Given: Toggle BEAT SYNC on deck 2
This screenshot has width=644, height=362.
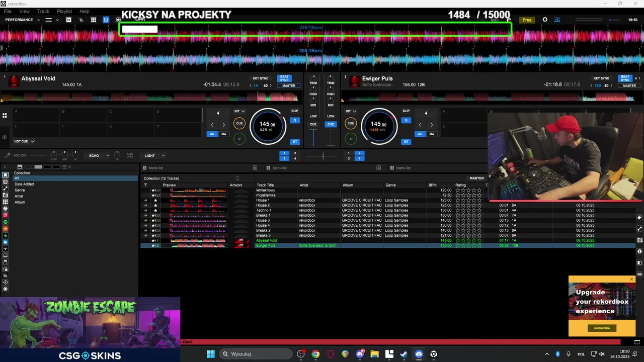Looking at the screenshot, I should coord(625,78).
